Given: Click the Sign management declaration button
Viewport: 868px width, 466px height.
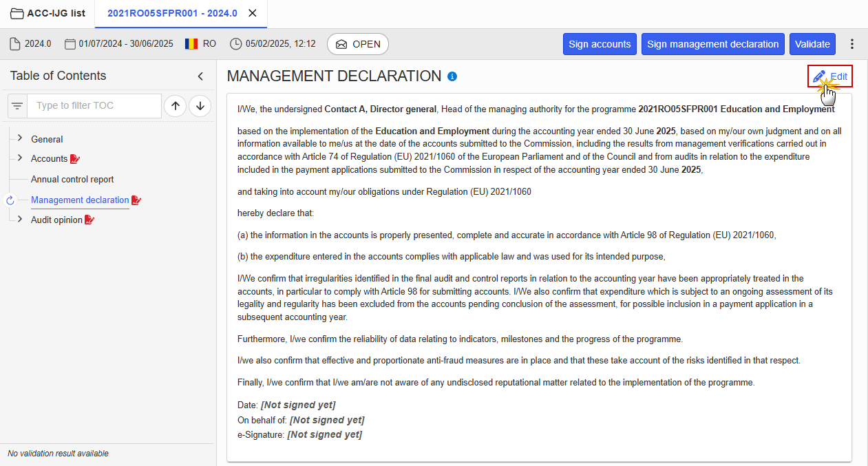Looking at the screenshot, I should tap(713, 44).
